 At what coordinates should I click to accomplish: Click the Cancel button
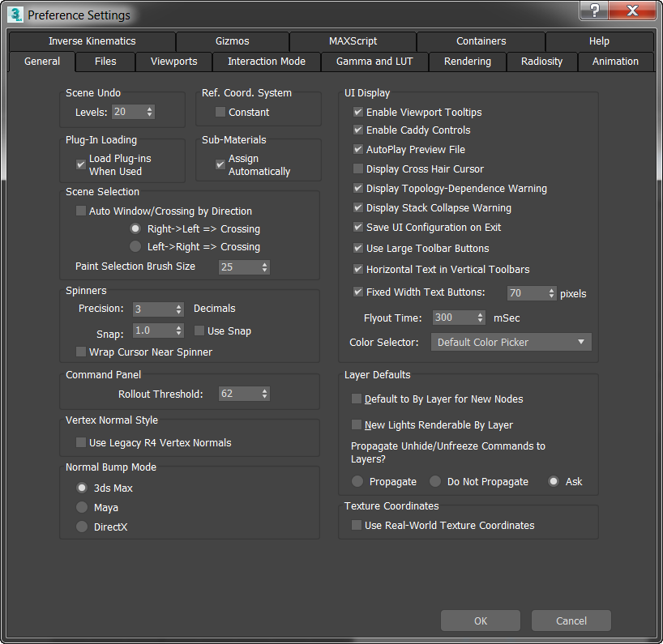571,621
